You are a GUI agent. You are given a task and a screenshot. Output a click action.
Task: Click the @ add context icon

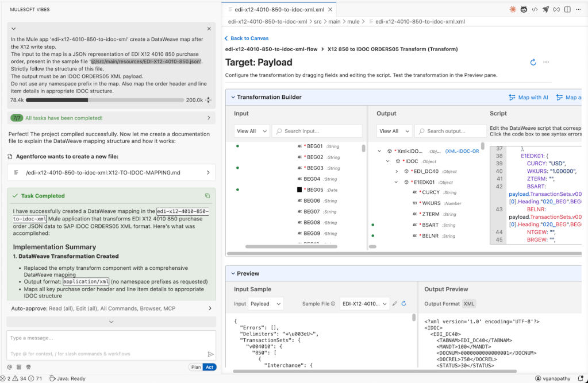click(10, 367)
